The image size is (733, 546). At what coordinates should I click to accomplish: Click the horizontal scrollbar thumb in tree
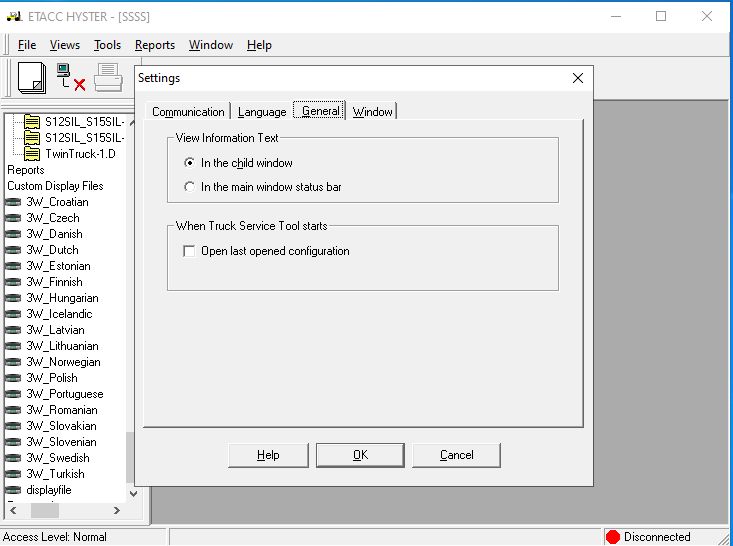tap(45, 510)
